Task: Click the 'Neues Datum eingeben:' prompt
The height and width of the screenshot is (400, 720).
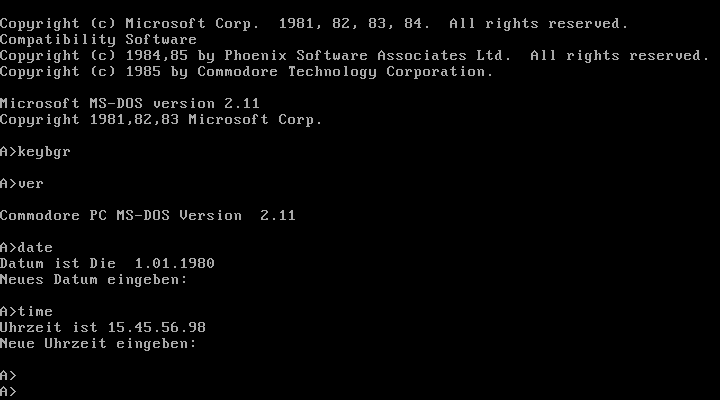Action: [x=94, y=280]
